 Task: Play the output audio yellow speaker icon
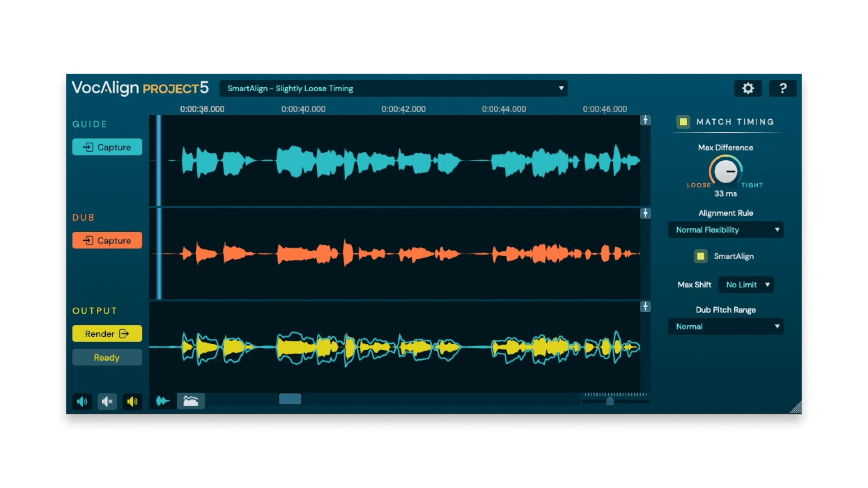pyautogui.click(x=132, y=401)
